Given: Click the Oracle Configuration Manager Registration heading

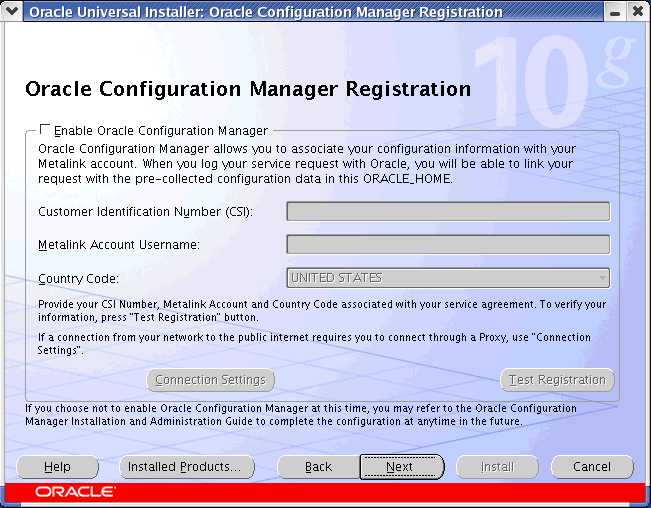Looking at the screenshot, I should click(248, 89).
